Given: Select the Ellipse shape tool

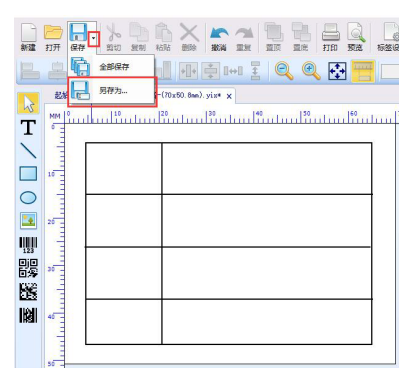Looking at the screenshot, I should tap(28, 198).
